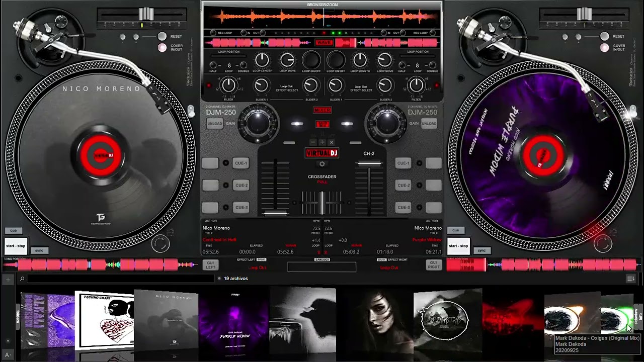Click the browser search input field
The width and height of the screenshot is (644, 362).
click(x=121, y=279)
